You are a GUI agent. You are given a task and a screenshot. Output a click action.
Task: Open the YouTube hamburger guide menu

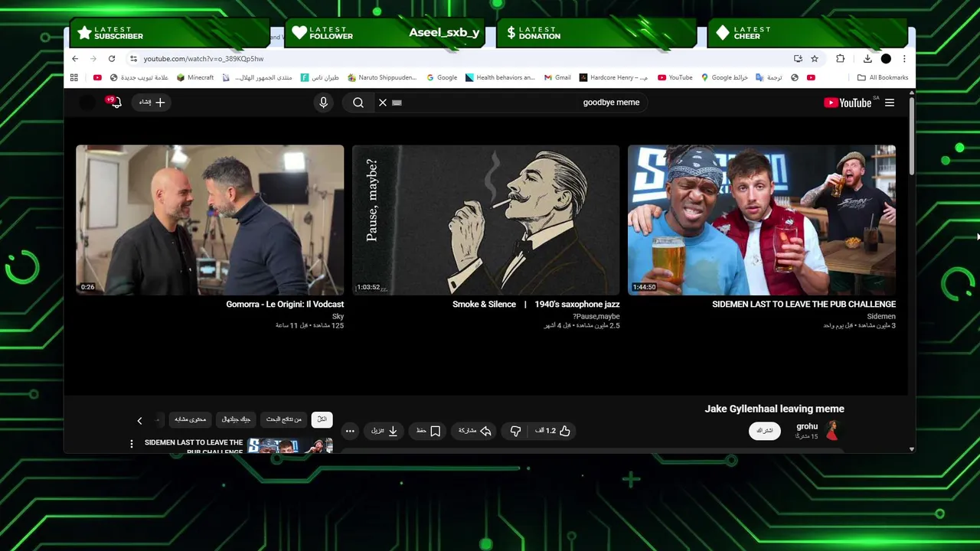pyautogui.click(x=890, y=102)
